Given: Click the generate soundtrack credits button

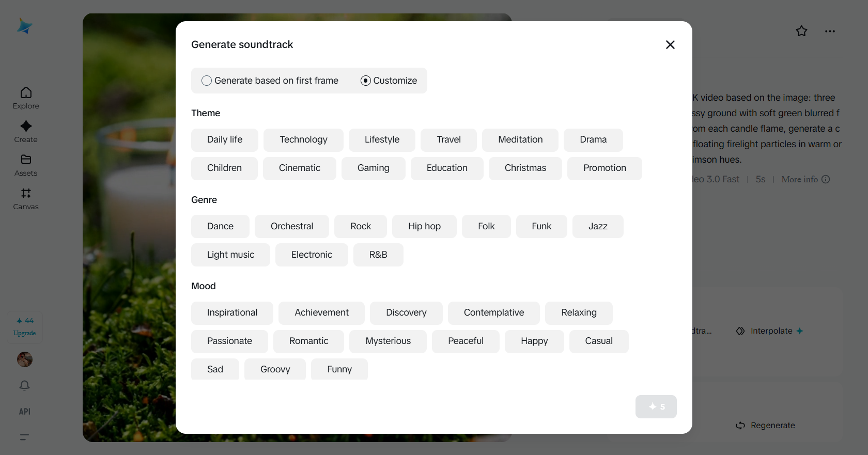Looking at the screenshot, I should [656, 407].
